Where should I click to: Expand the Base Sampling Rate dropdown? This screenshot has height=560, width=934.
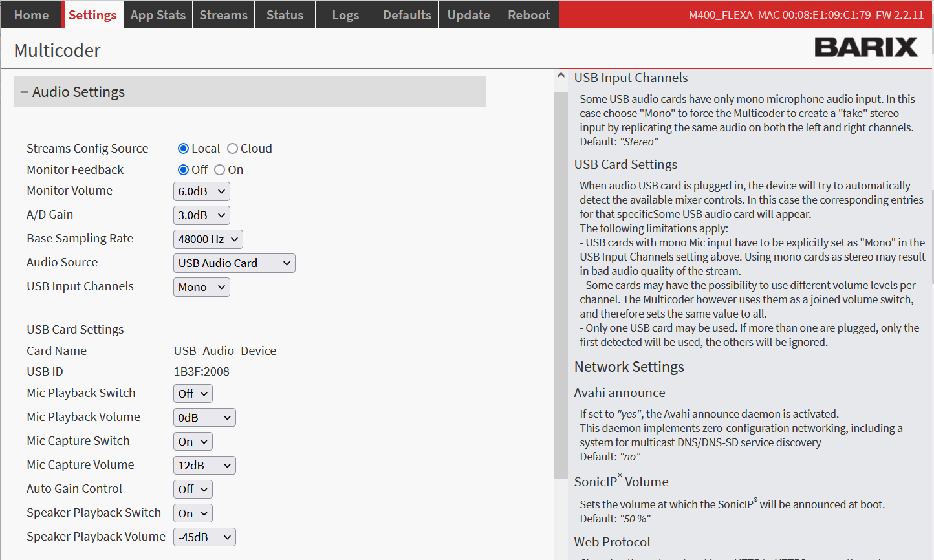point(208,239)
